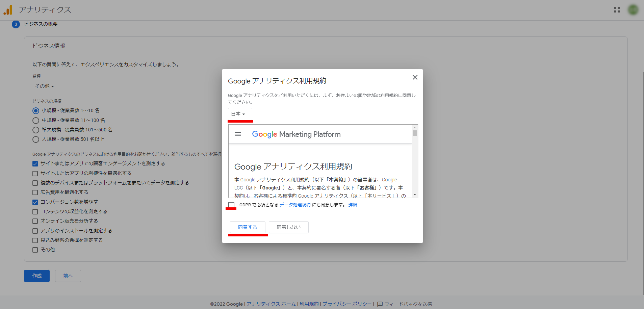Click the feedback icon in the footer
Image resolution: width=644 pixels, height=309 pixels.
(380, 304)
